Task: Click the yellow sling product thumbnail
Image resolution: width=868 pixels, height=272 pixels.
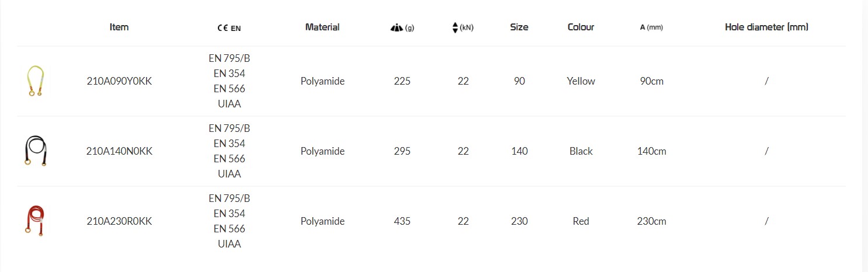Action: (35, 81)
